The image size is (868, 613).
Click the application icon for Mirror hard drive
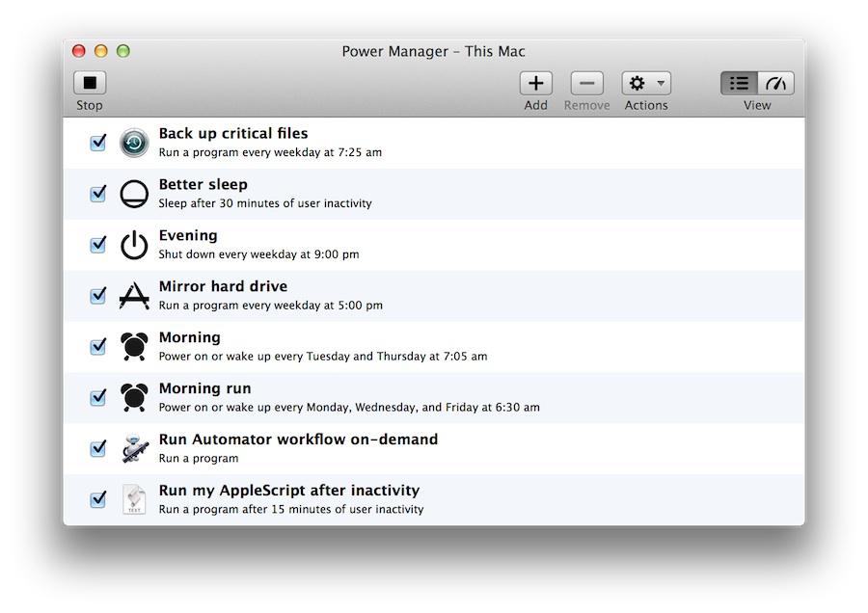coord(134,296)
